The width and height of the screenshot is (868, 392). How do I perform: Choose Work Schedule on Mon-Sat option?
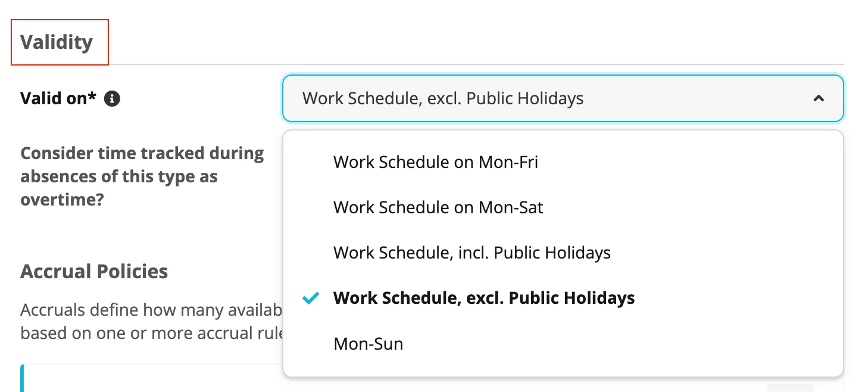pyautogui.click(x=563, y=207)
